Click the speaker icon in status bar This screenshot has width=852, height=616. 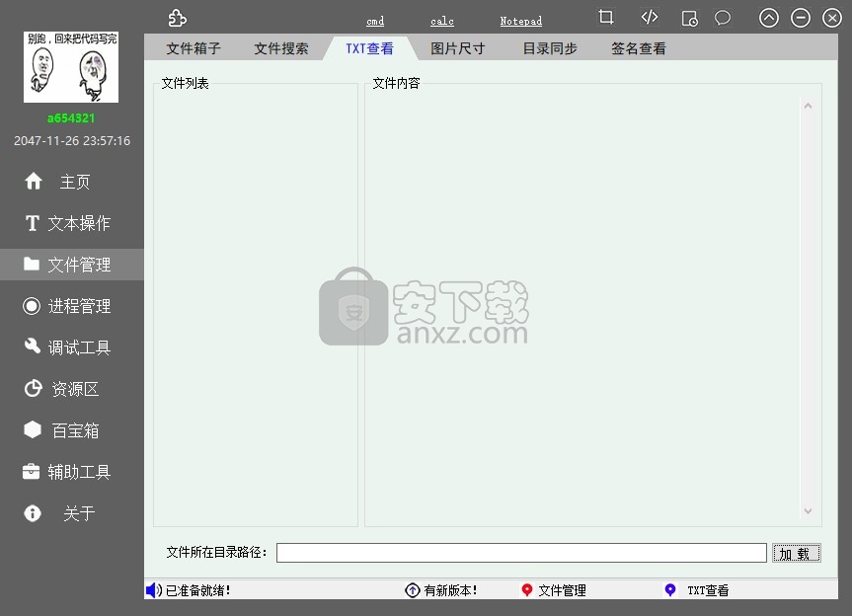(x=154, y=590)
